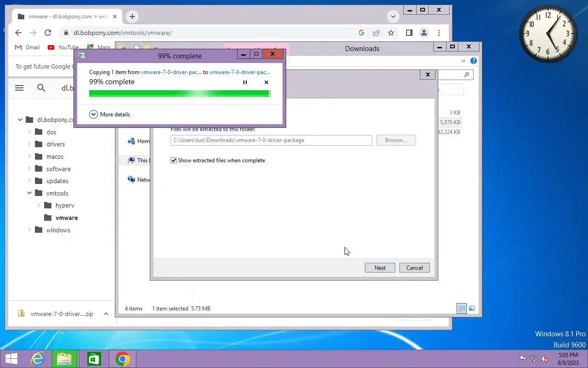The image size is (588, 368).
Task: Select the 5,870 KB file row
Action: tap(450, 122)
